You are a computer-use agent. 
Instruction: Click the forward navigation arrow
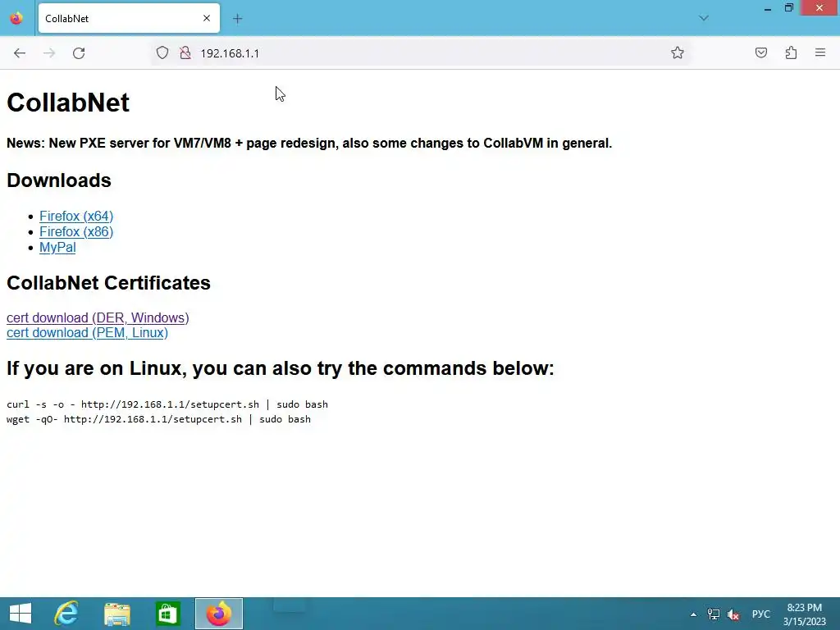click(x=49, y=53)
